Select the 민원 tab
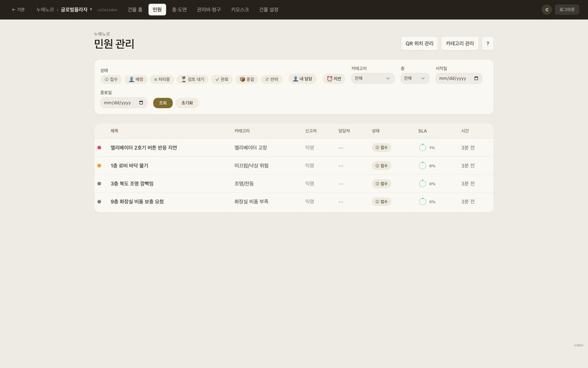 click(157, 10)
